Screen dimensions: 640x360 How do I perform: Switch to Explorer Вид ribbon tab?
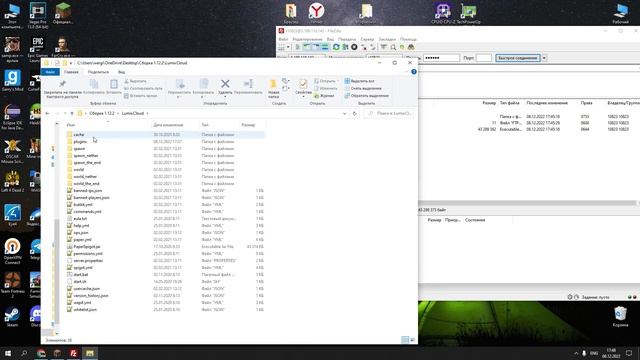pos(122,72)
